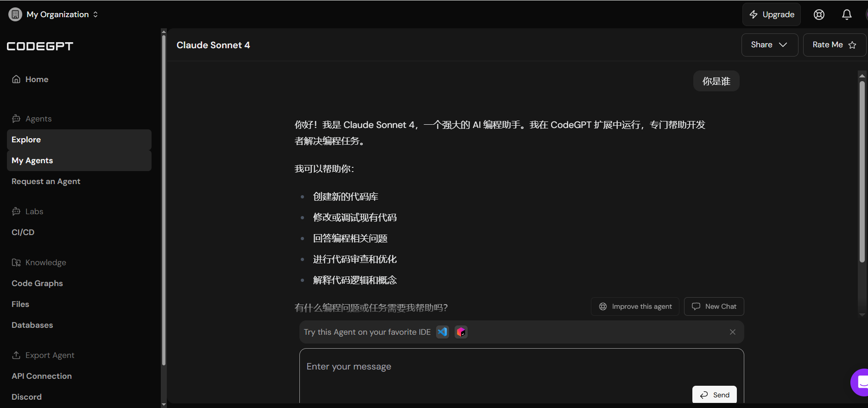Click the star icon in Rate Me
Viewport: 868px width, 408px height.
coord(852,45)
